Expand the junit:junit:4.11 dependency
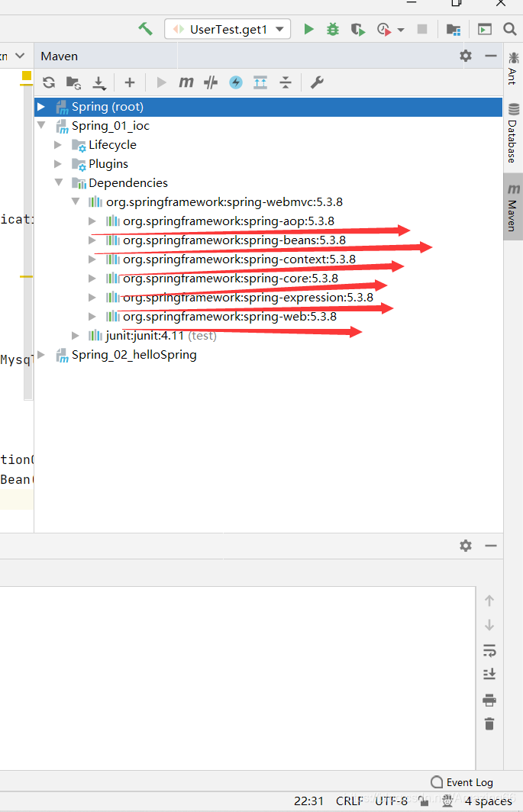 pyautogui.click(x=76, y=335)
